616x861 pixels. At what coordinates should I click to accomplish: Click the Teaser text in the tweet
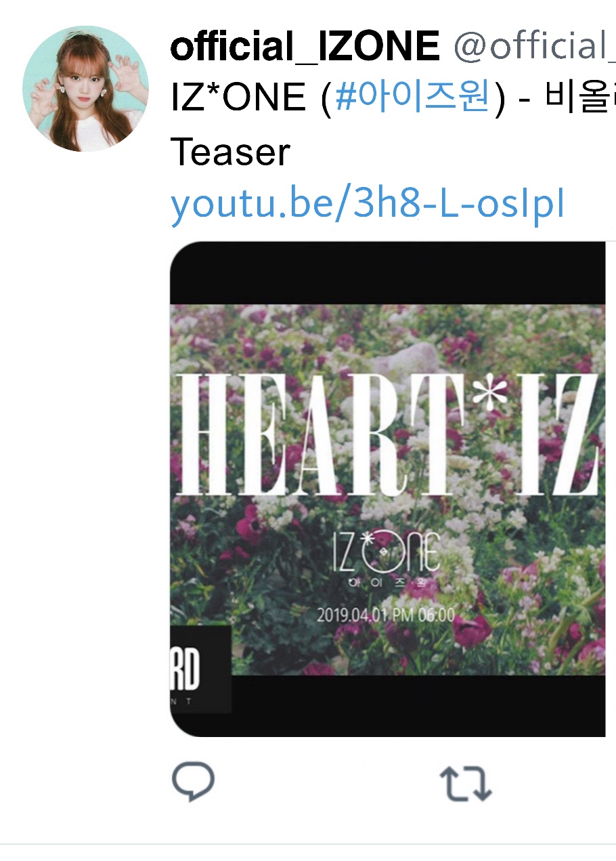point(231,152)
